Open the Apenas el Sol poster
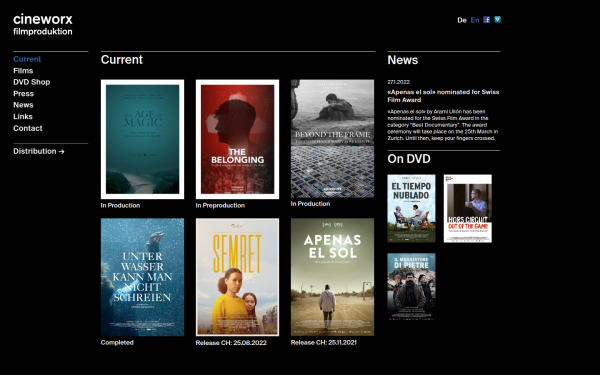Image resolution: width=600 pixels, height=375 pixels. click(332, 277)
